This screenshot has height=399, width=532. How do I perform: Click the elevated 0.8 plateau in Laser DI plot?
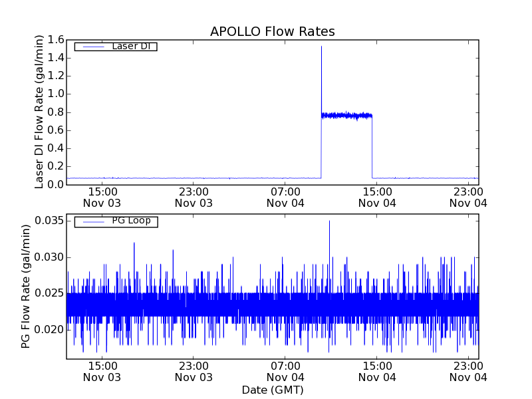coord(346,116)
